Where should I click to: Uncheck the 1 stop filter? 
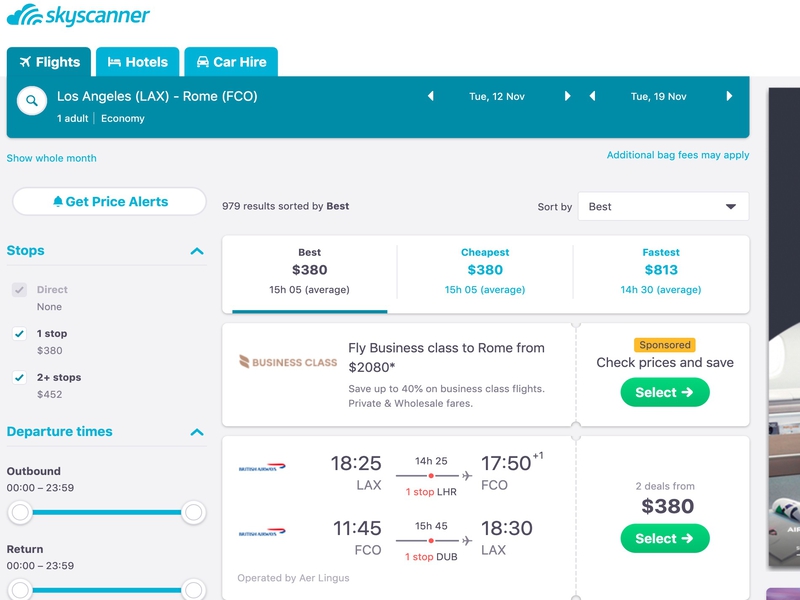click(x=19, y=334)
